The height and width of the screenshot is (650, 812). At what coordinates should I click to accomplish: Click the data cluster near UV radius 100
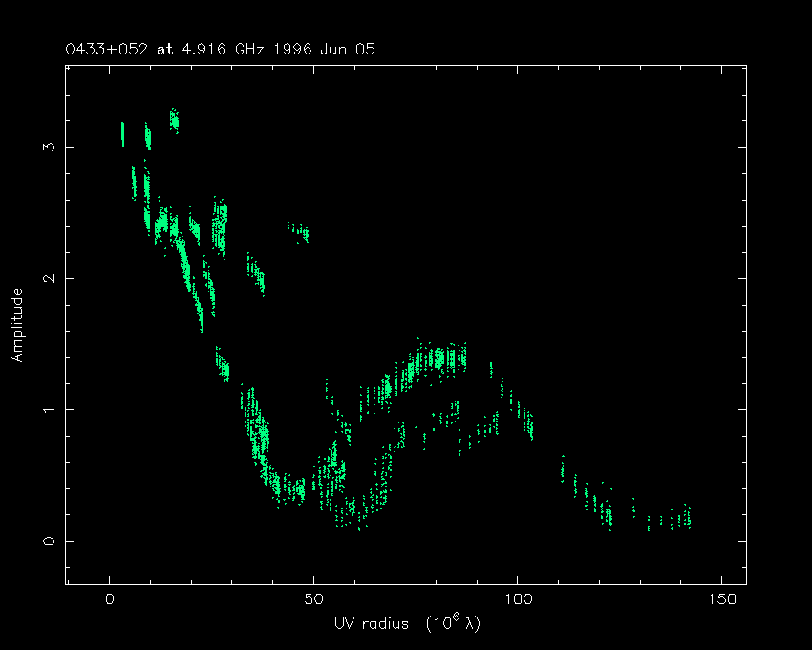click(x=524, y=416)
